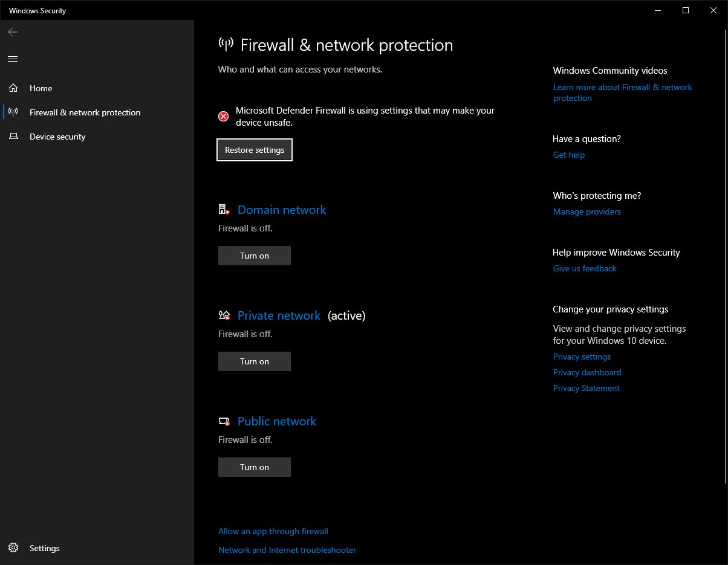This screenshot has height=565, width=728.
Task: Turn on the Public network firewall
Action: point(255,467)
